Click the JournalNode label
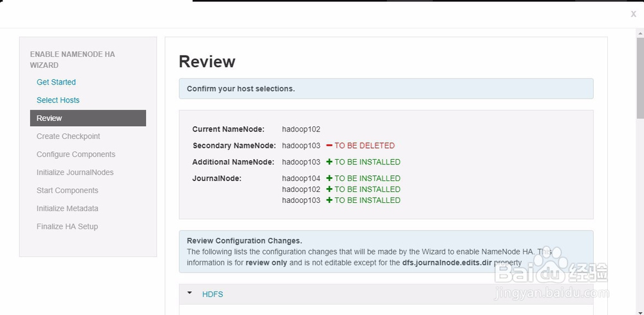Image resolution: width=644 pixels, height=315 pixels. click(x=217, y=178)
